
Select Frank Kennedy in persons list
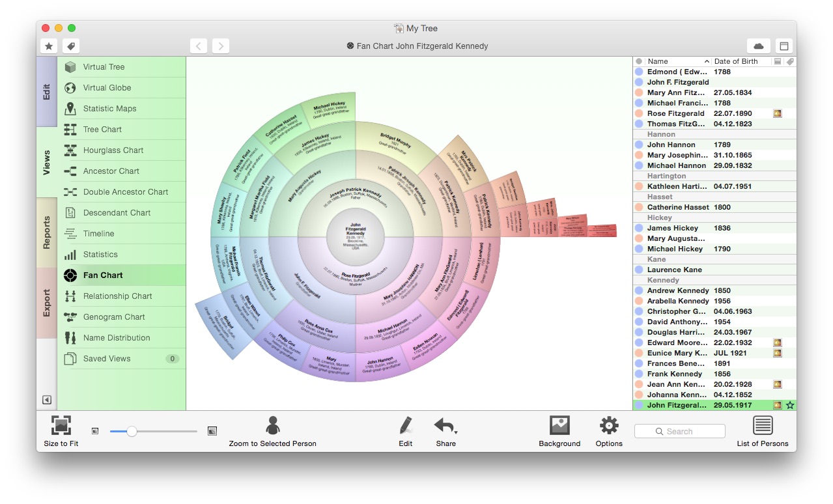(x=714, y=374)
